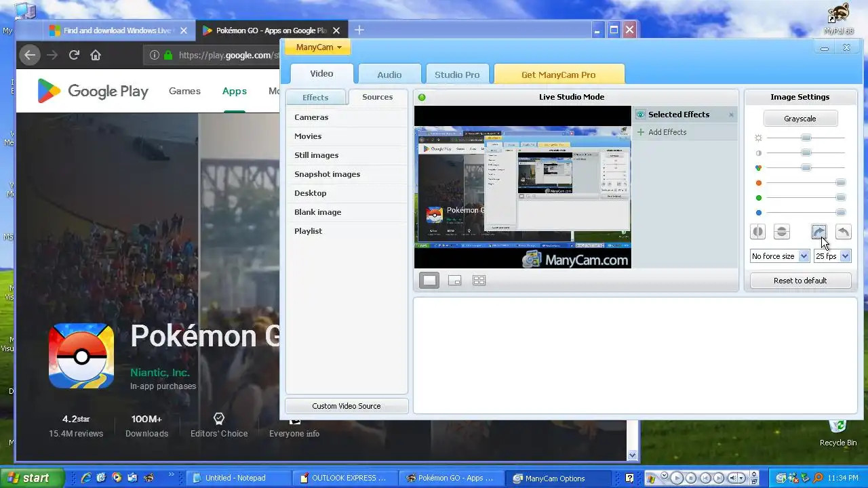
Task: Open Niantic, Inc. developer link
Action: click(x=160, y=373)
